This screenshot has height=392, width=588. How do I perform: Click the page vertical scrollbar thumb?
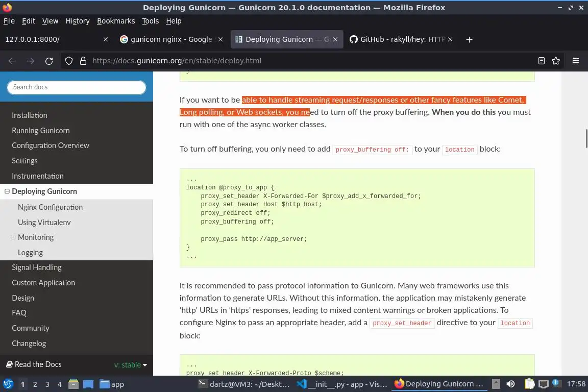point(586,138)
